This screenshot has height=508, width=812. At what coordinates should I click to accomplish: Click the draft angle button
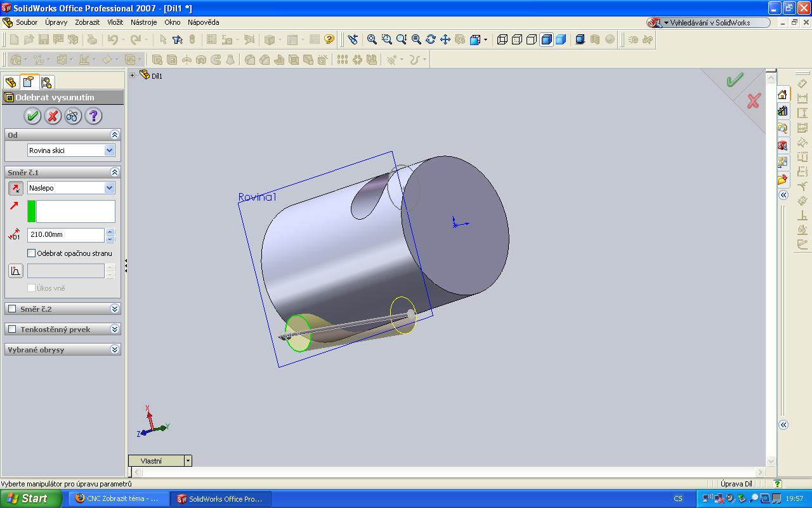(15, 271)
